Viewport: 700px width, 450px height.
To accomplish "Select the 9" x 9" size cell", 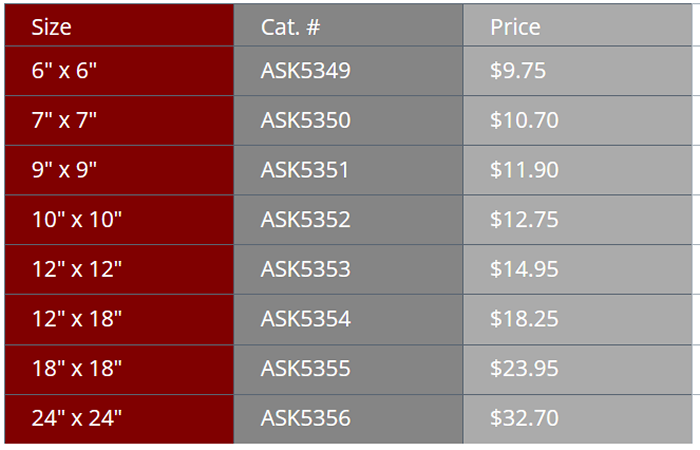I will [x=64, y=170].
